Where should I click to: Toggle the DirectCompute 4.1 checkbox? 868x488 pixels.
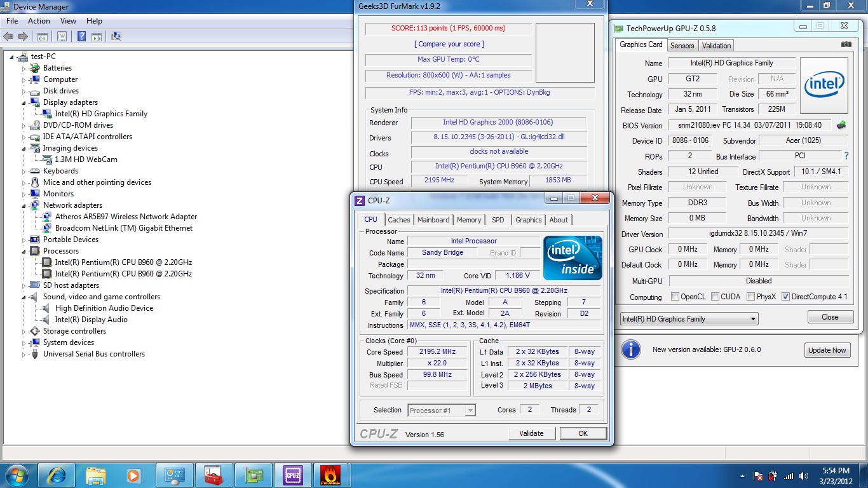(x=786, y=297)
